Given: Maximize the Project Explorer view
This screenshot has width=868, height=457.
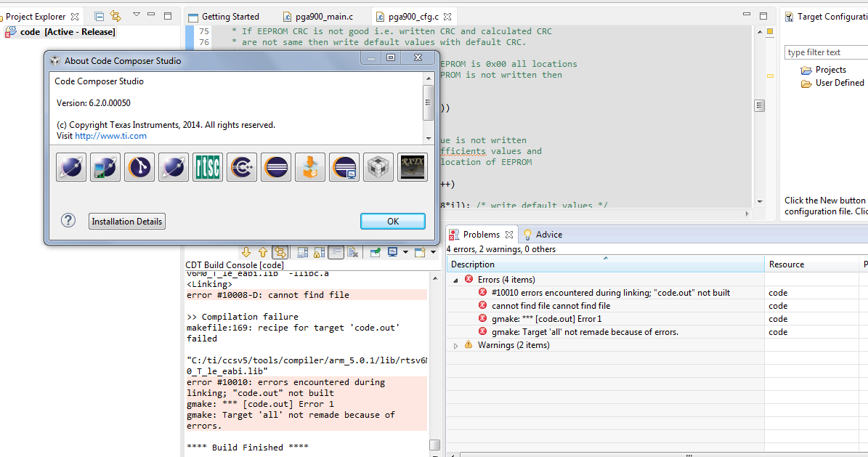Looking at the screenshot, I should point(167,15).
